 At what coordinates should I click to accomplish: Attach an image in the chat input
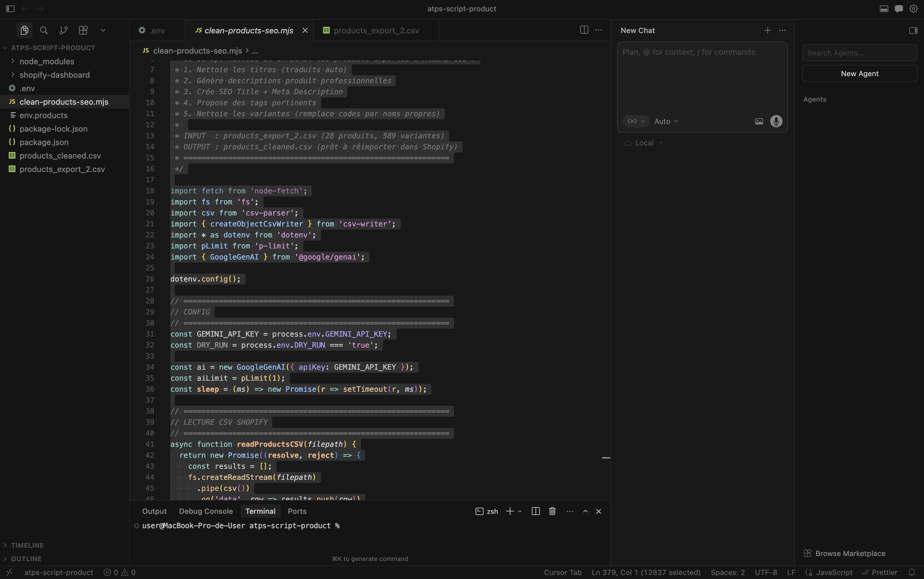(759, 121)
